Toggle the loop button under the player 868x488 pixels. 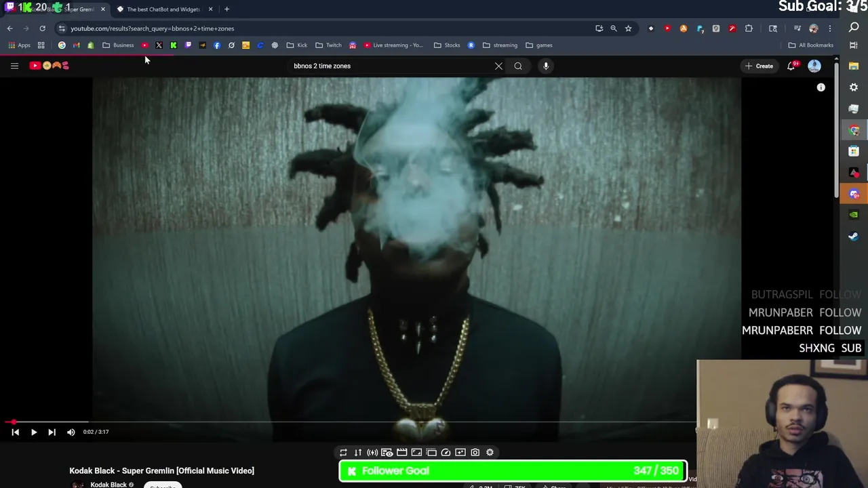click(x=343, y=452)
